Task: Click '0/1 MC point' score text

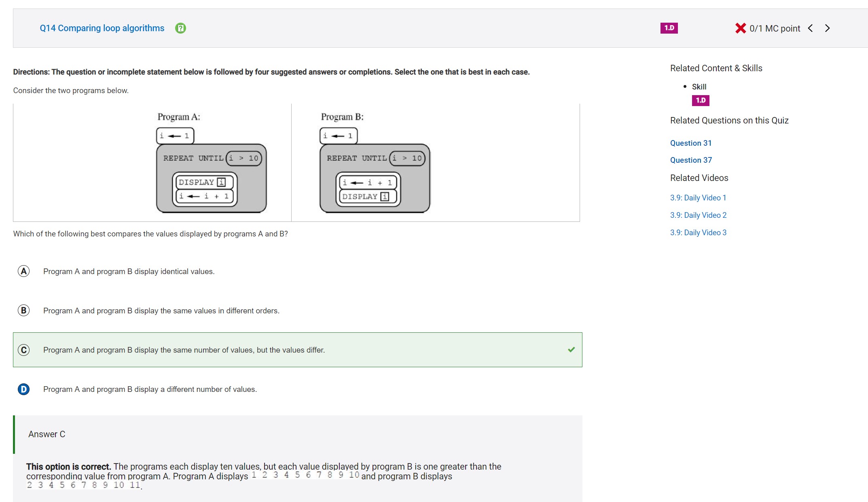Action: click(775, 28)
